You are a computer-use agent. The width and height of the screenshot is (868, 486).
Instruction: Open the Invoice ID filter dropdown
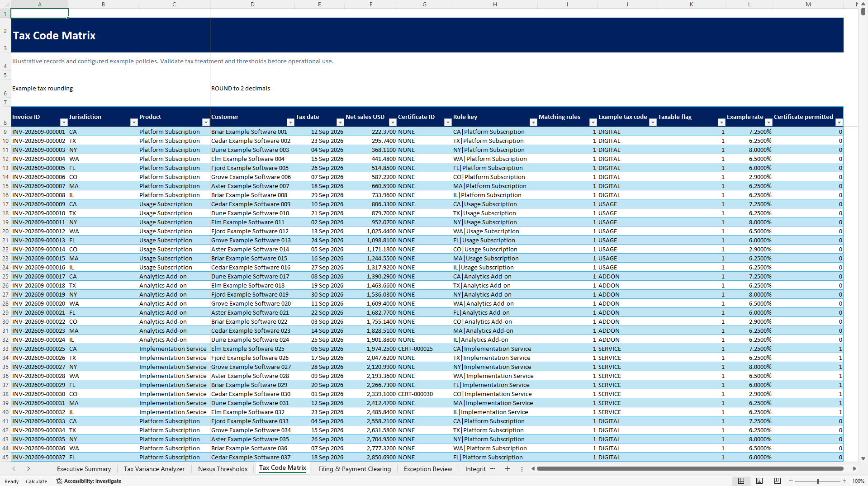[x=64, y=123]
